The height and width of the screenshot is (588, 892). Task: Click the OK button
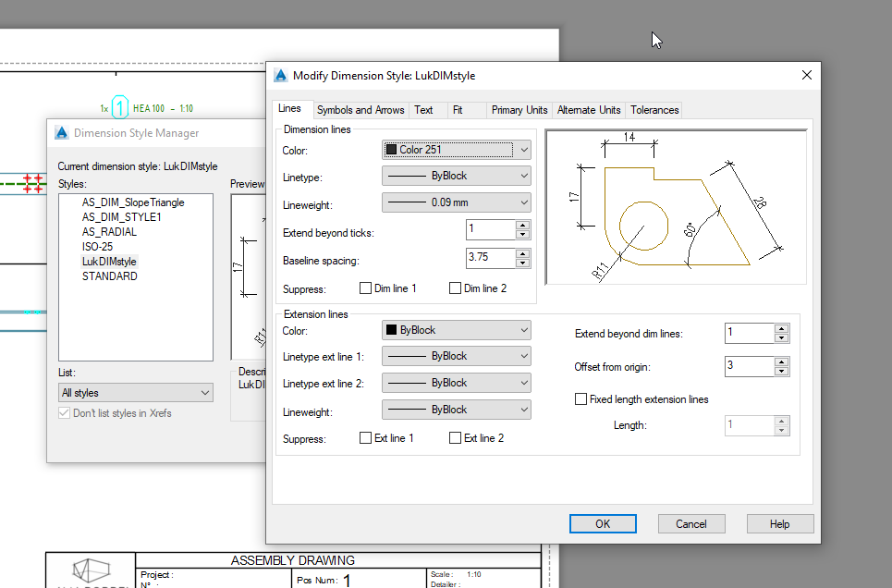point(603,523)
